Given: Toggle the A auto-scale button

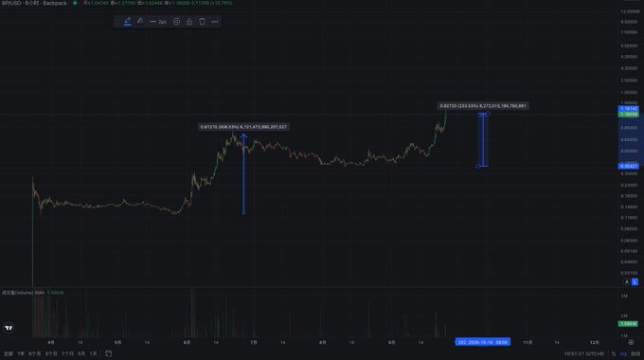Looking at the screenshot, I should (x=627, y=281).
